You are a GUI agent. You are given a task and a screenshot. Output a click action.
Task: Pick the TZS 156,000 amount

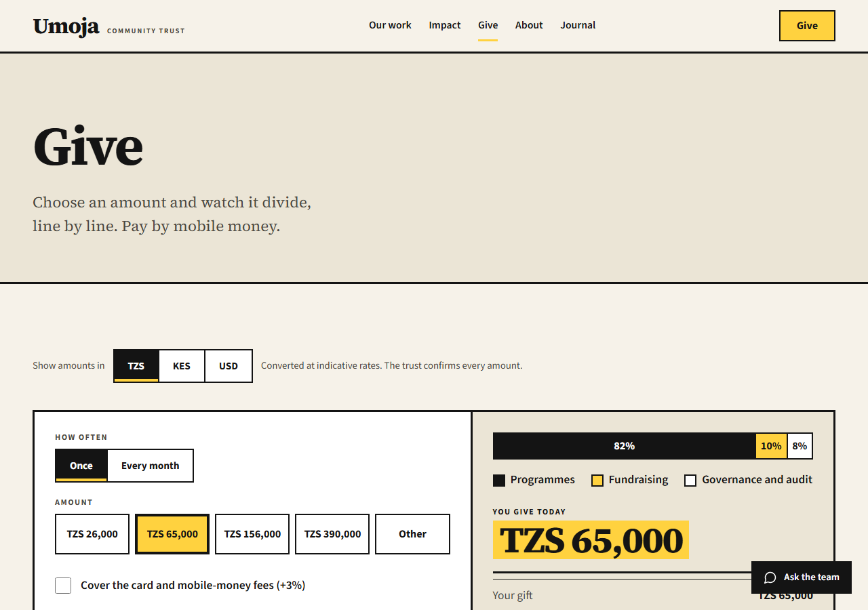(252, 534)
